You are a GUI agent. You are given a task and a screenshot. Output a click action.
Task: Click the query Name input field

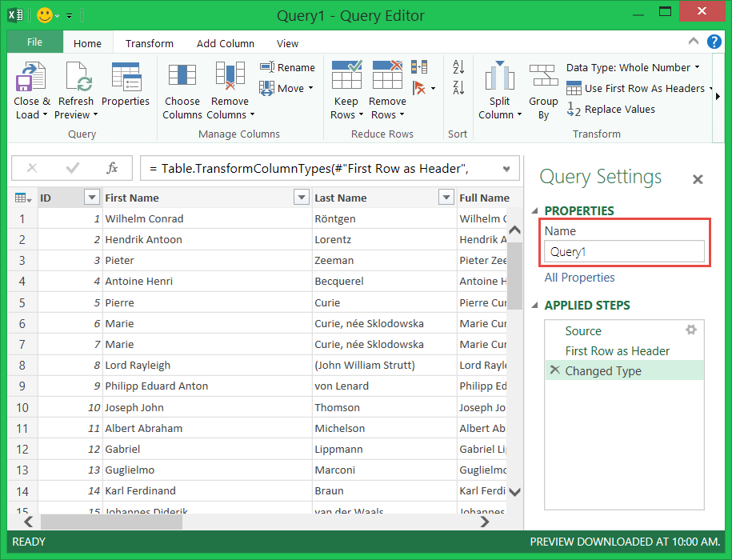(x=624, y=252)
